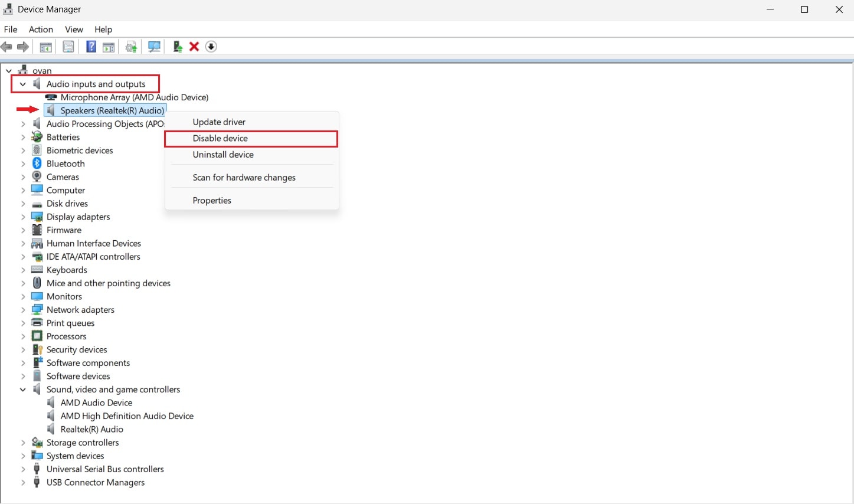Image resolution: width=854 pixels, height=504 pixels.
Task: Choose Update driver from the context menu
Action: pos(252,122)
